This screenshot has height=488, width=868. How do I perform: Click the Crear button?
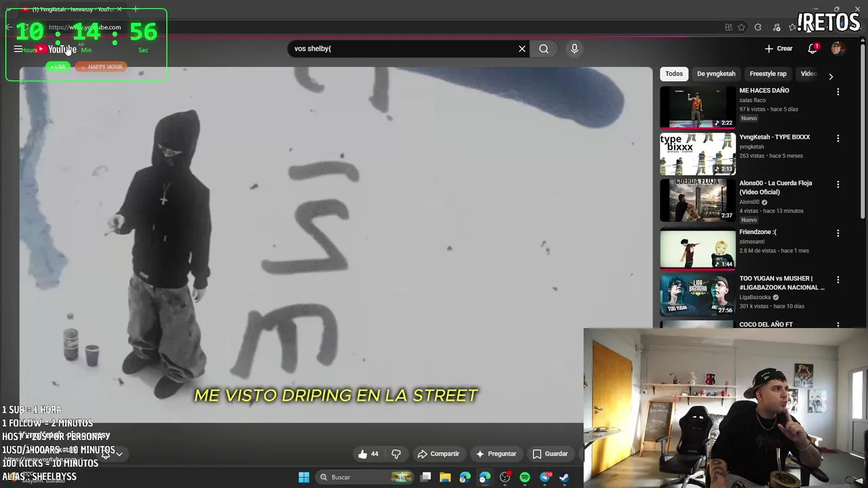click(778, 49)
